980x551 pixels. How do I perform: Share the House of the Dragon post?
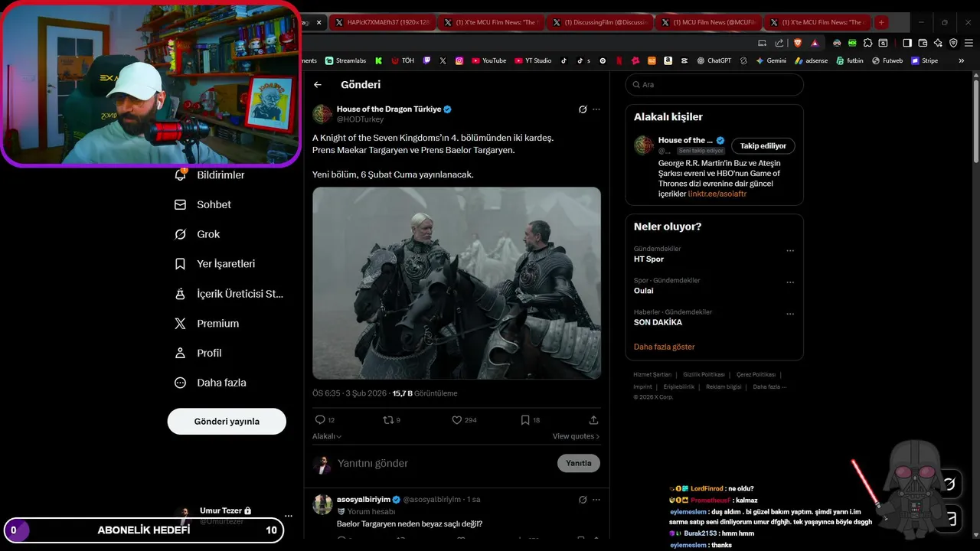[x=593, y=420]
